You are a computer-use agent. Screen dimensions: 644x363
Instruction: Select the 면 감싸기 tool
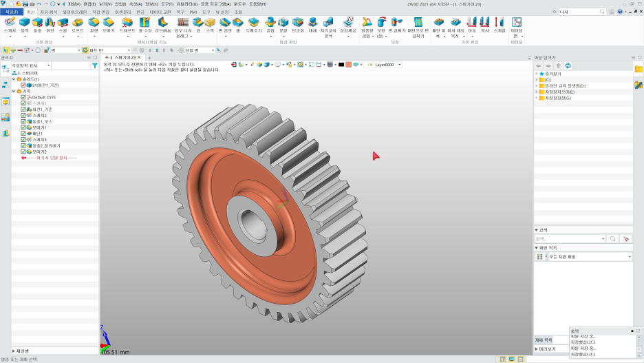click(x=397, y=25)
